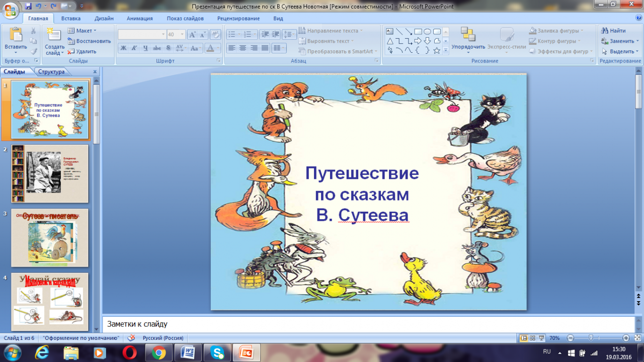
Task: Open the Выделить select dropdown
Action: click(x=620, y=51)
